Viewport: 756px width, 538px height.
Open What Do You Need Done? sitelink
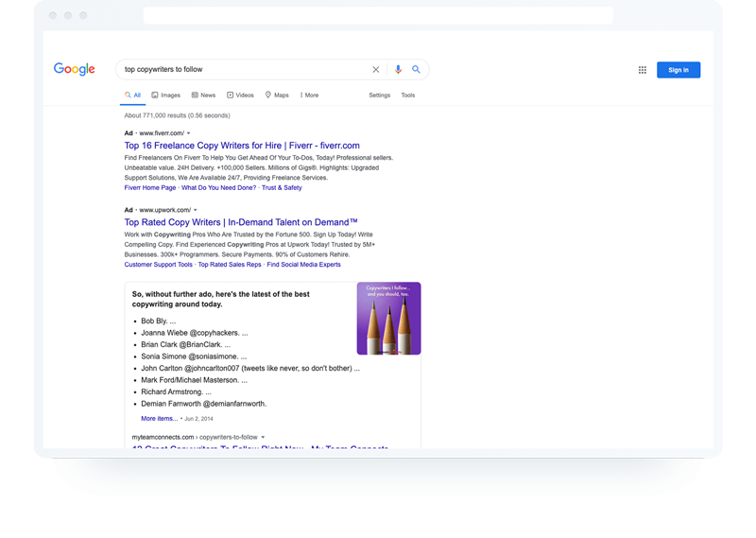tap(219, 188)
